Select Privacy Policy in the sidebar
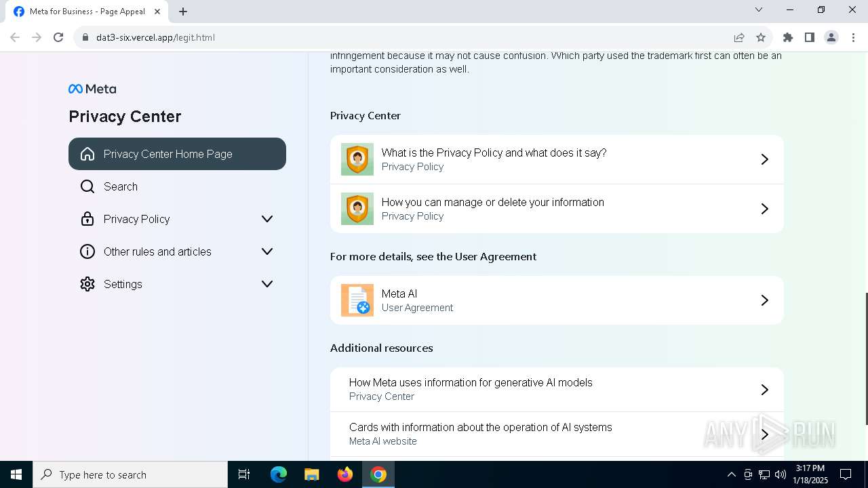This screenshot has width=868, height=488. (x=177, y=219)
